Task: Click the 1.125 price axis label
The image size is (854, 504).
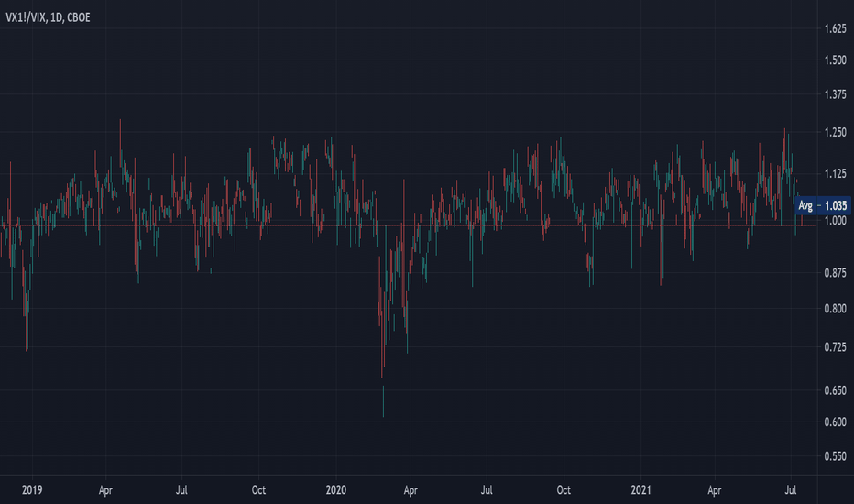Action: (x=836, y=174)
